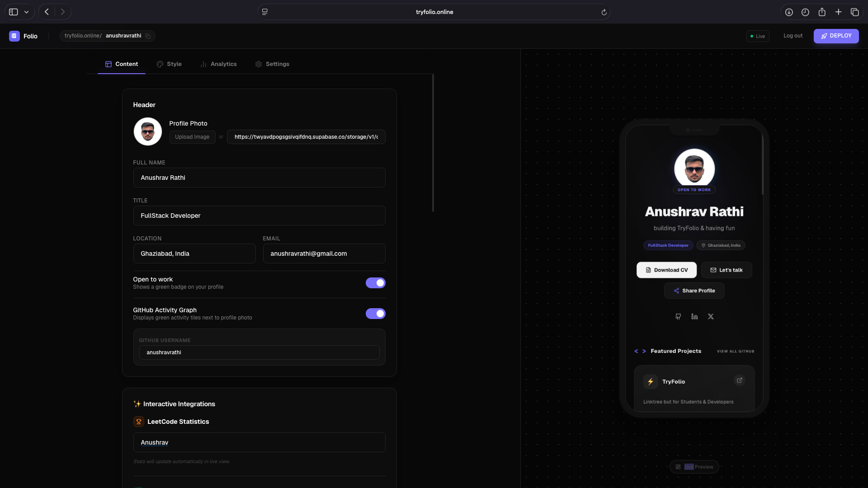Click the profile photo URL field
This screenshot has height=488, width=868.
click(306, 137)
